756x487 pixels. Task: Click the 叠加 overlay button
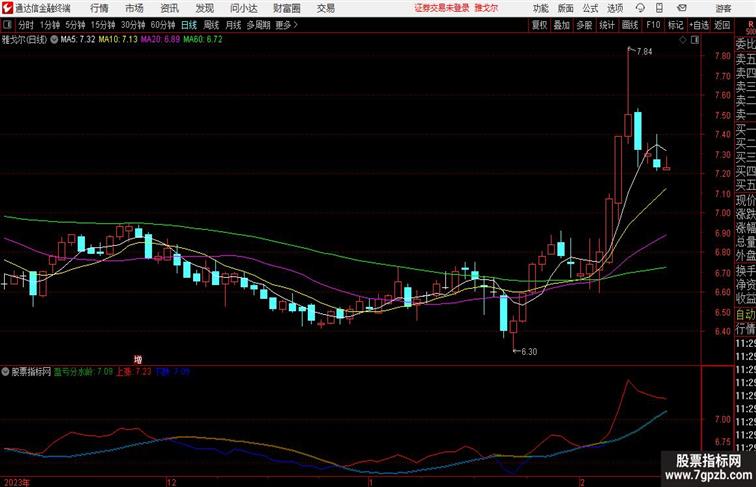[x=562, y=25]
